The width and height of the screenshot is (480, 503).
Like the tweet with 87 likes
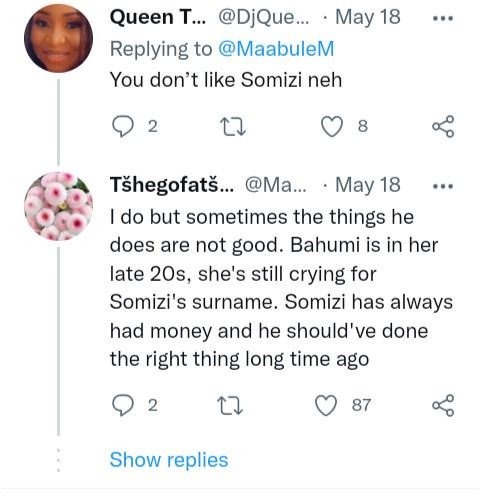point(326,405)
